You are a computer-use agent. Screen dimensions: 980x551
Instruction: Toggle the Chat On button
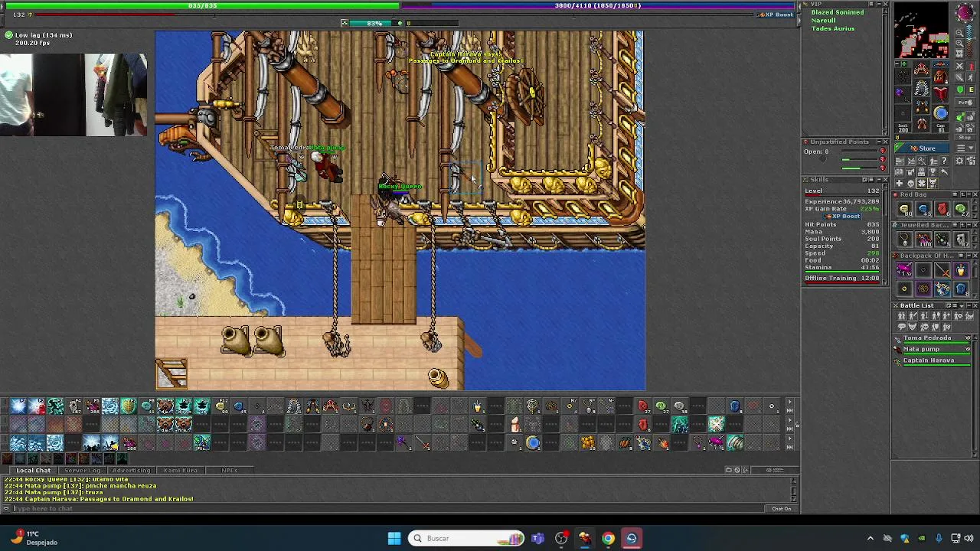(781, 508)
